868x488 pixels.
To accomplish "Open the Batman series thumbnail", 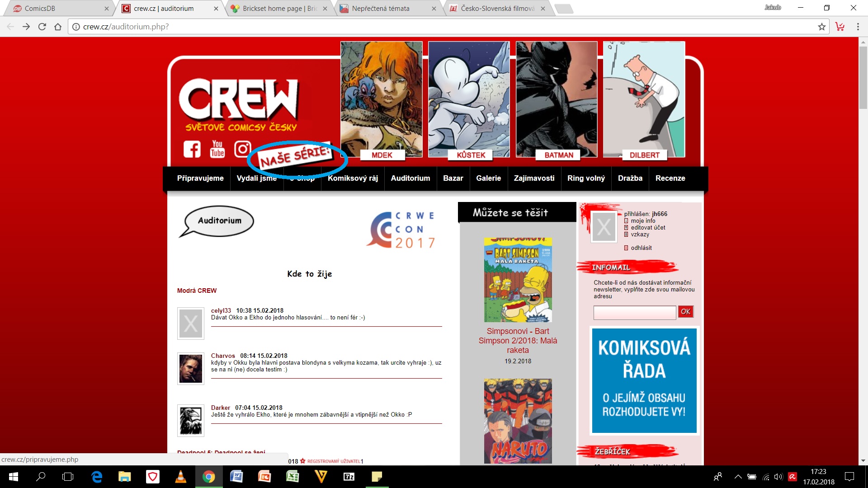I will (x=557, y=99).
